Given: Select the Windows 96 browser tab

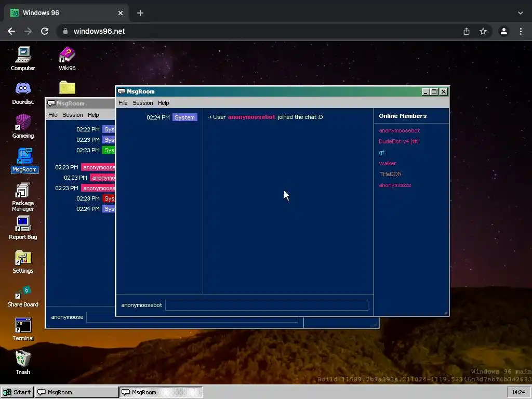Looking at the screenshot, I should (66, 13).
